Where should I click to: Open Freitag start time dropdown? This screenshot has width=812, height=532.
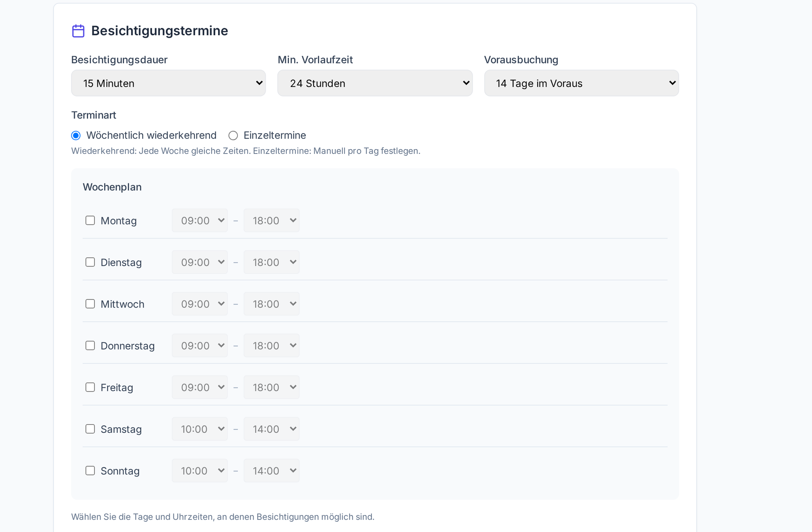click(x=200, y=387)
